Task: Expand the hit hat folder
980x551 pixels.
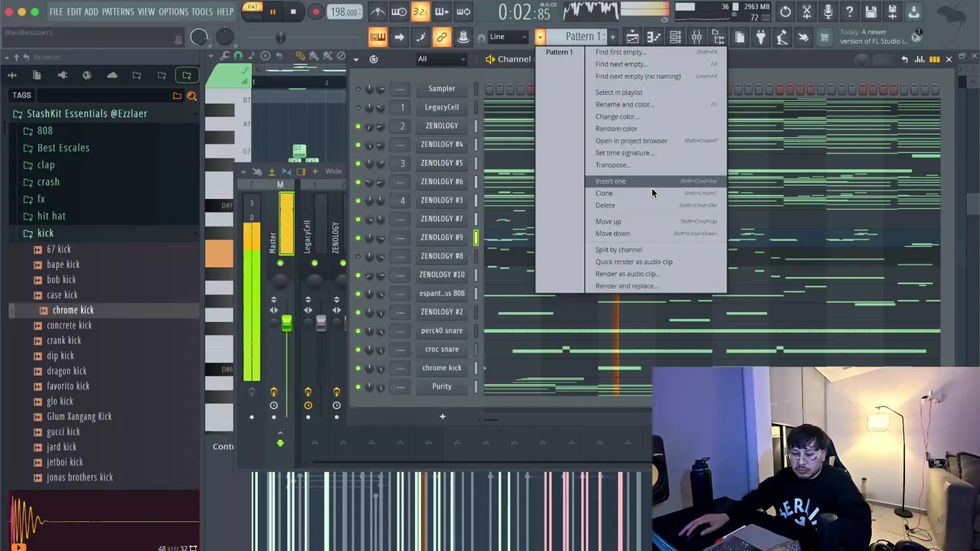Action: click(x=51, y=216)
